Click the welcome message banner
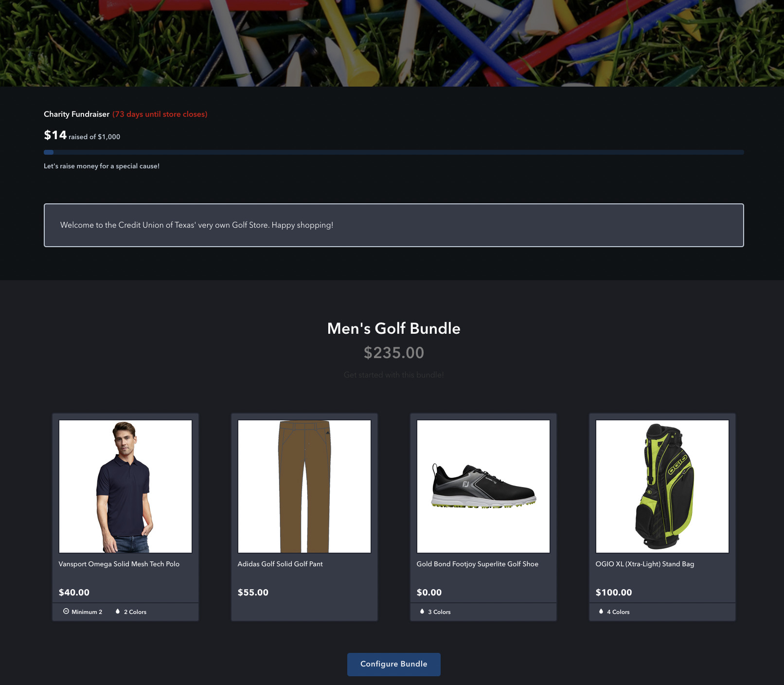This screenshot has width=784, height=685. point(394,225)
